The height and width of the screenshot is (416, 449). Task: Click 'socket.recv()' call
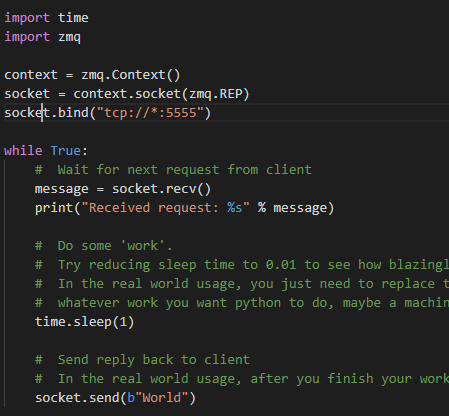coord(162,189)
